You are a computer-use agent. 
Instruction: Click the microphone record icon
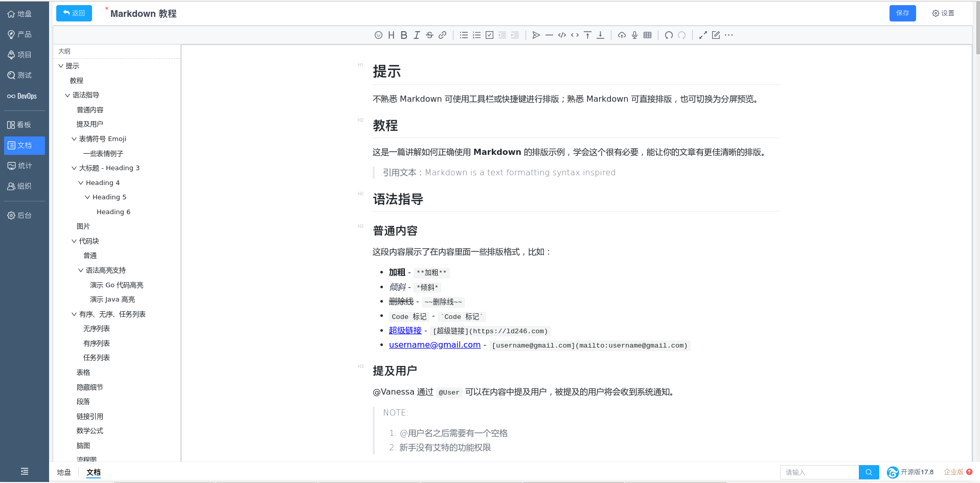(x=634, y=35)
